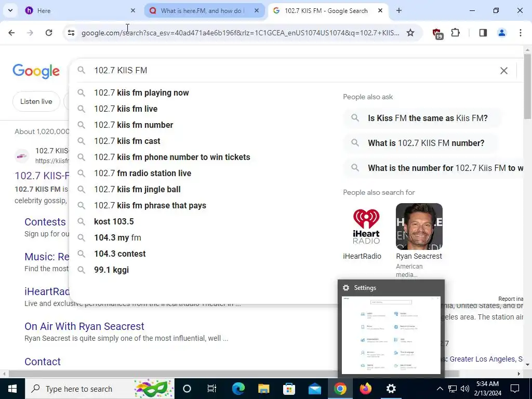Close the Google Search tab
This screenshot has width=532, height=399.
380,10
